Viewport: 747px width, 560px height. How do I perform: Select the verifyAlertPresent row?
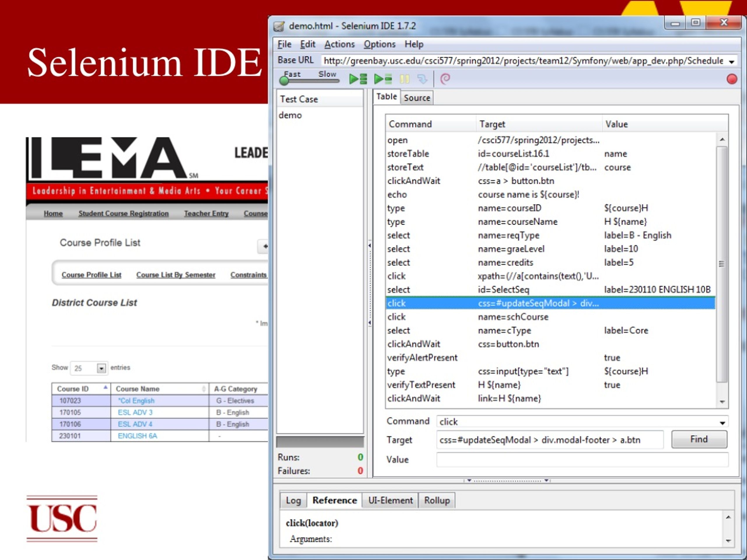pos(550,358)
